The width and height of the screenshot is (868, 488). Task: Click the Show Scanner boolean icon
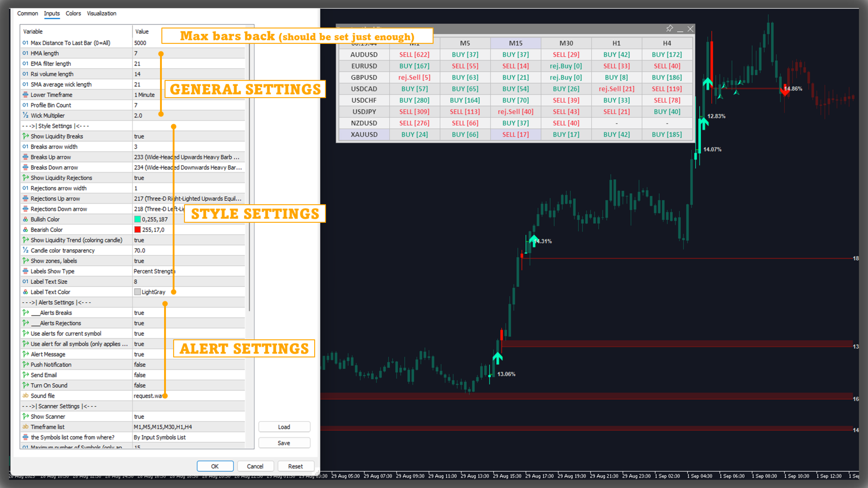click(x=25, y=416)
